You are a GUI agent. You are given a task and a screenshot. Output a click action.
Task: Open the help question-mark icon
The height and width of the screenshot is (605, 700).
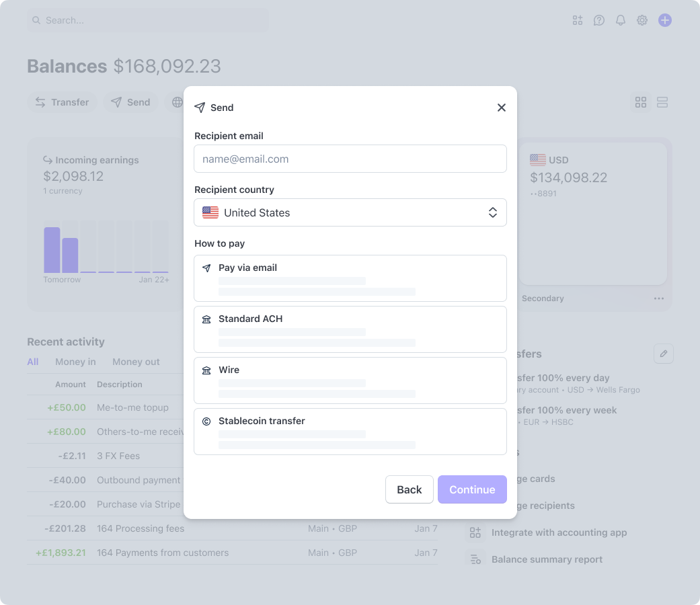(598, 20)
